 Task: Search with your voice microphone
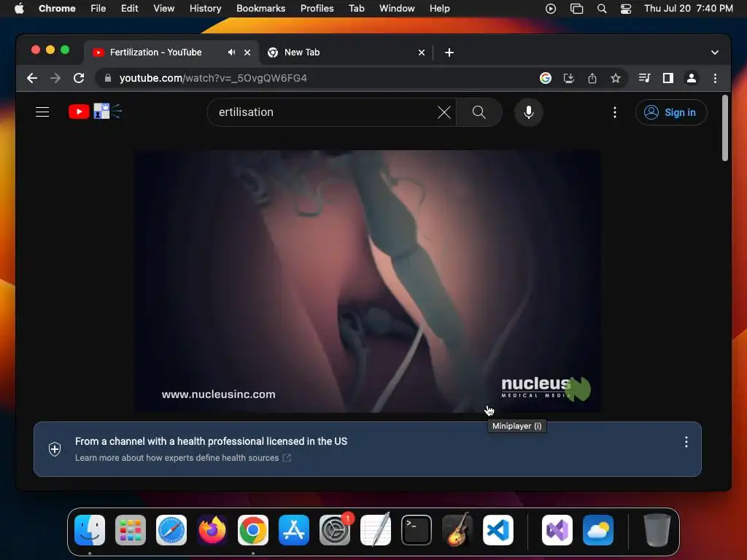click(528, 112)
